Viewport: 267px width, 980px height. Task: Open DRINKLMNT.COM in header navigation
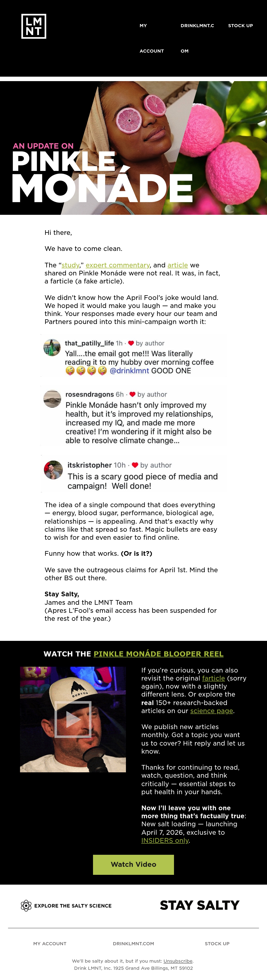coord(197,38)
